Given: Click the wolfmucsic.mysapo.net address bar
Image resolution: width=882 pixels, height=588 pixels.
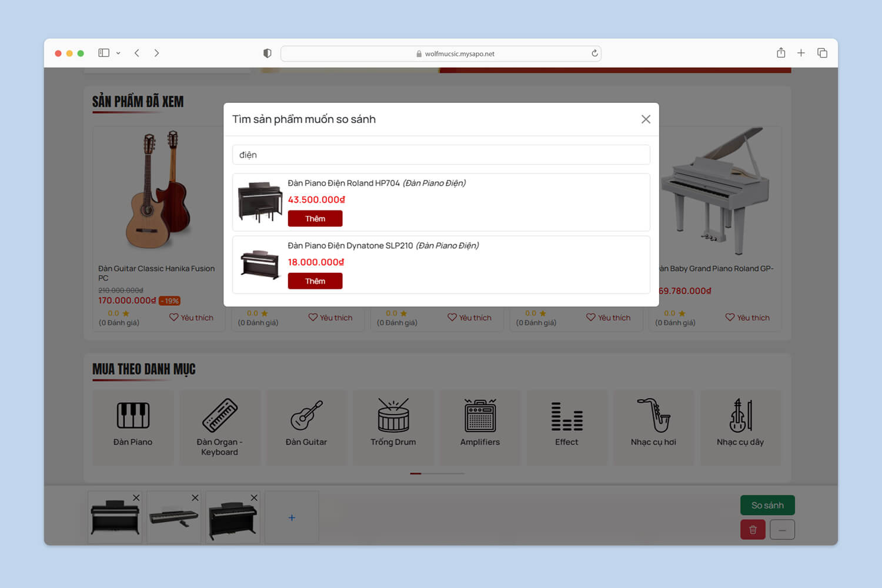Looking at the screenshot, I should pos(441,54).
